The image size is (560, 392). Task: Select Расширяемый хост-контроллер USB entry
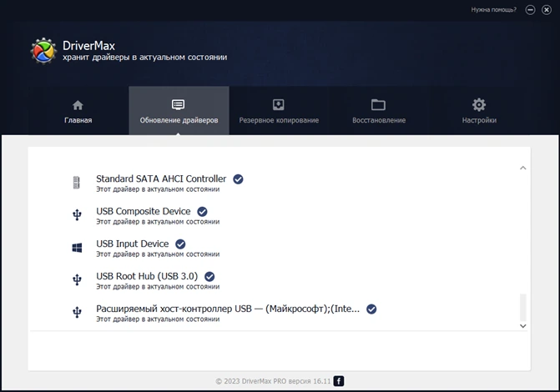click(228, 309)
